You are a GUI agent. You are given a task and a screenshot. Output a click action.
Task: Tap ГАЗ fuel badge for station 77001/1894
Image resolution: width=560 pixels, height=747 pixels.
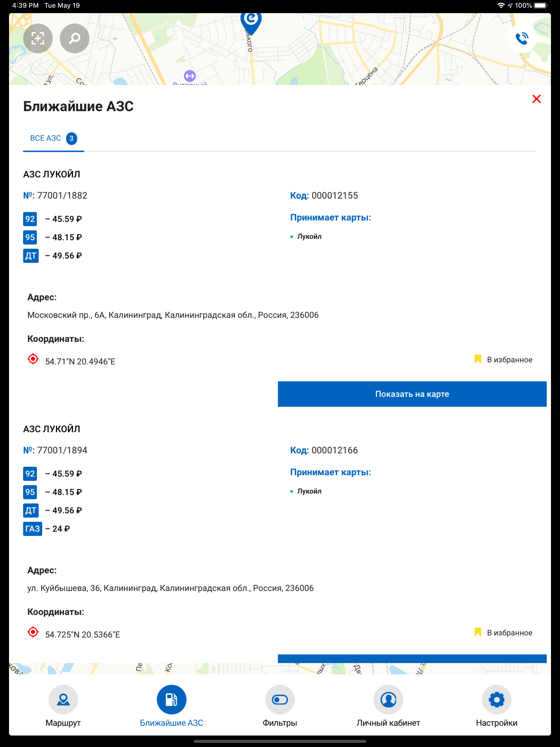point(33,529)
